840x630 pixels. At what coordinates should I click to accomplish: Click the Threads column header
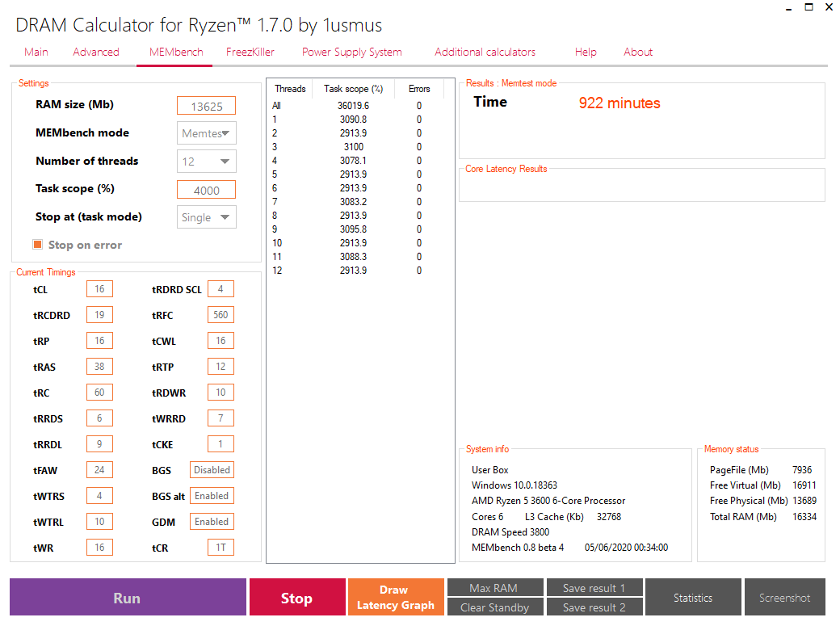[x=290, y=88]
